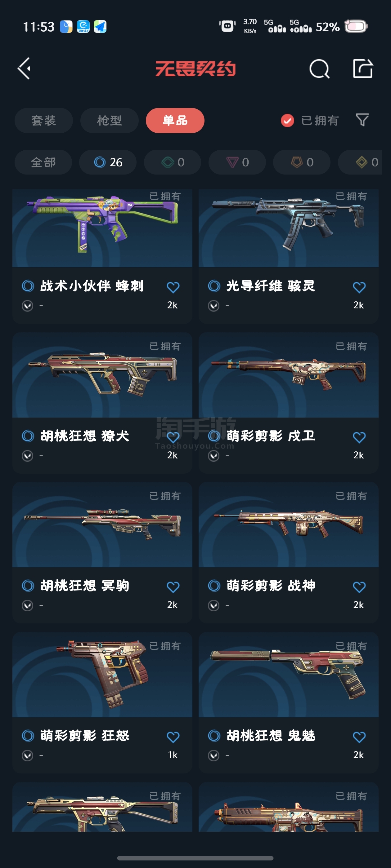
Task: Select the orange pentagon rarity filter
Action: (302, 162)
